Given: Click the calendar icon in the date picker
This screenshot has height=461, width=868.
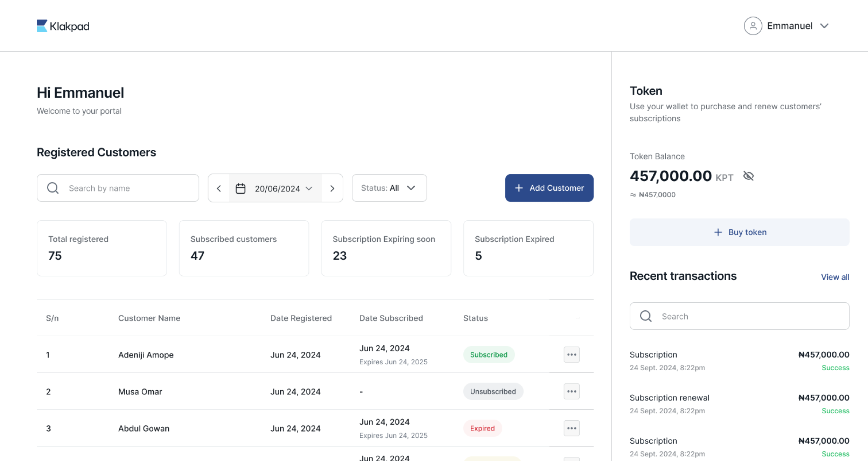Looking at the screenshot, I should [x=240, y=188].
